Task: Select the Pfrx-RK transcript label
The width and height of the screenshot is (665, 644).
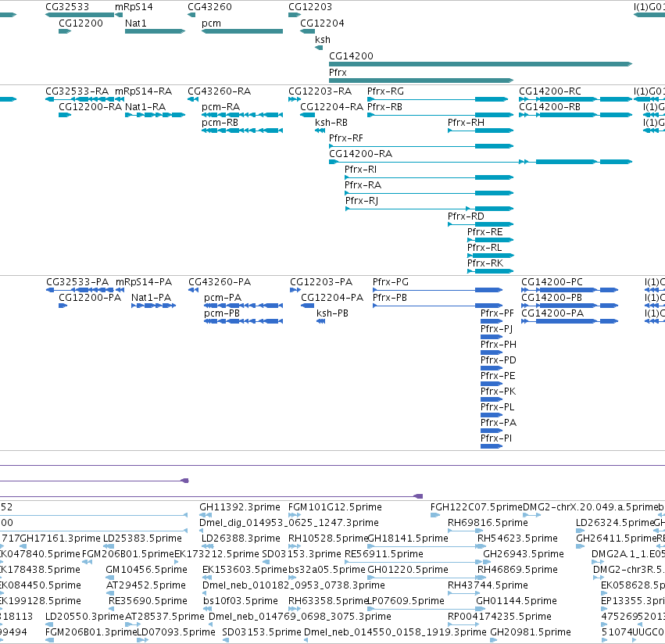Action: point(485,263)
